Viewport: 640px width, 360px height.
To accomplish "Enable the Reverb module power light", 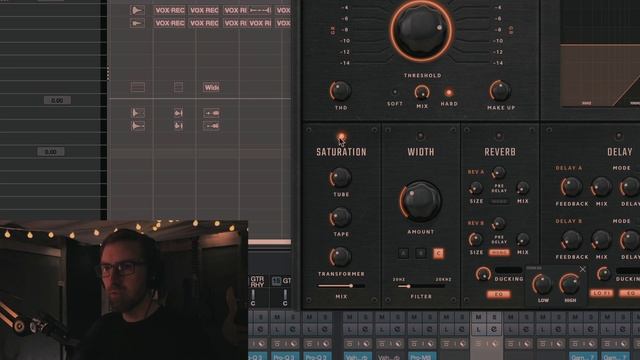I will click(499, 136).
